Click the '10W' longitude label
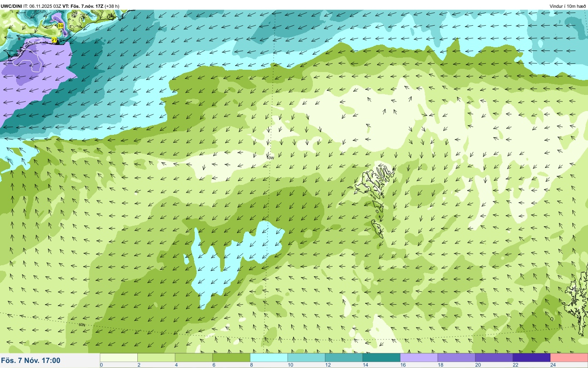588x368 pixels. [271, 157]
